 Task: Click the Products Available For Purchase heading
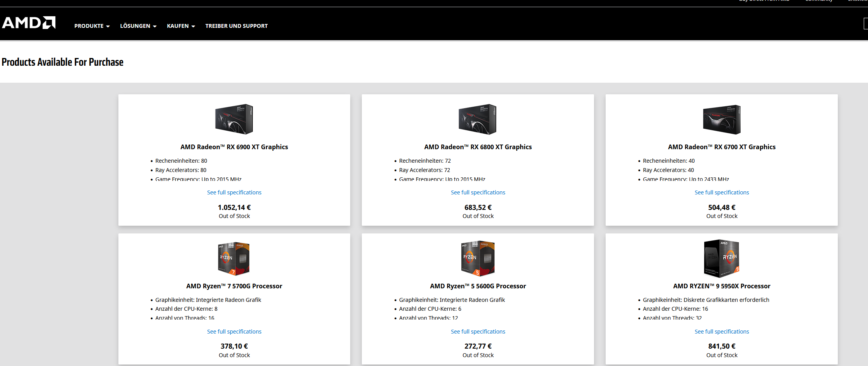63,62
